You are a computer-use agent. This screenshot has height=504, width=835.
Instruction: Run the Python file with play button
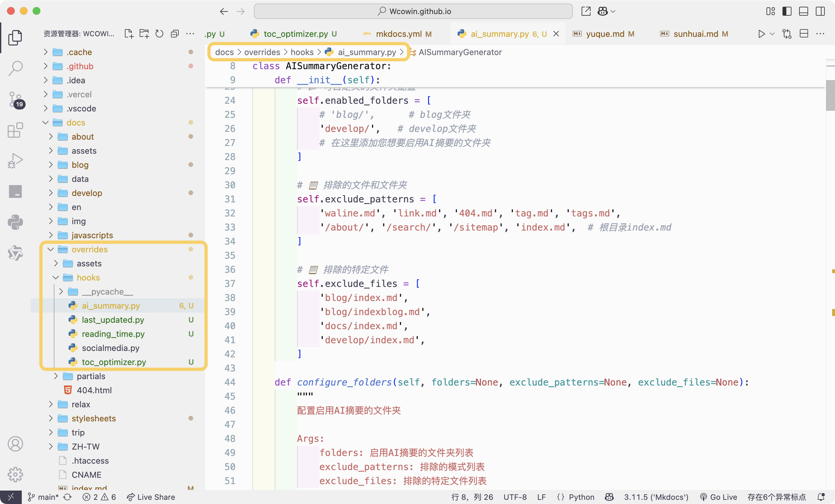(761, 34)
